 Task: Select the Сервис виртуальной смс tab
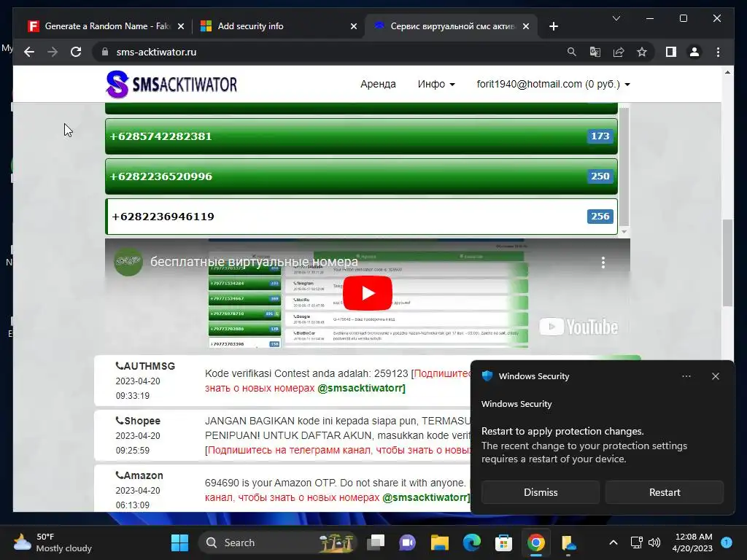451,26
